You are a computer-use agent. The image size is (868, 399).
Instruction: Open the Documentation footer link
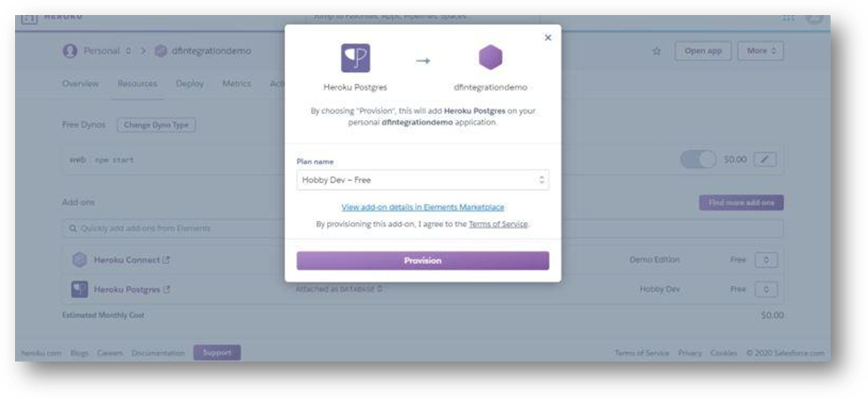[158, 353]
